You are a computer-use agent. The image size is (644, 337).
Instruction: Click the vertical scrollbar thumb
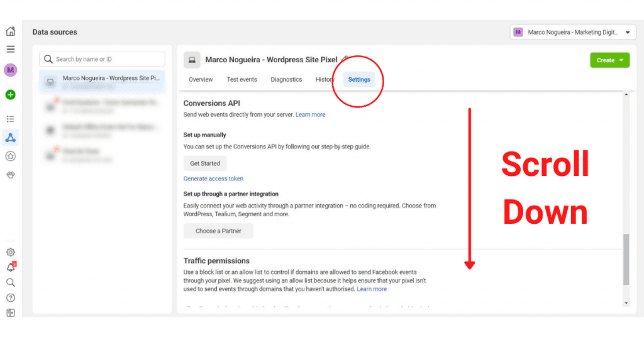(x=626, y=260)
